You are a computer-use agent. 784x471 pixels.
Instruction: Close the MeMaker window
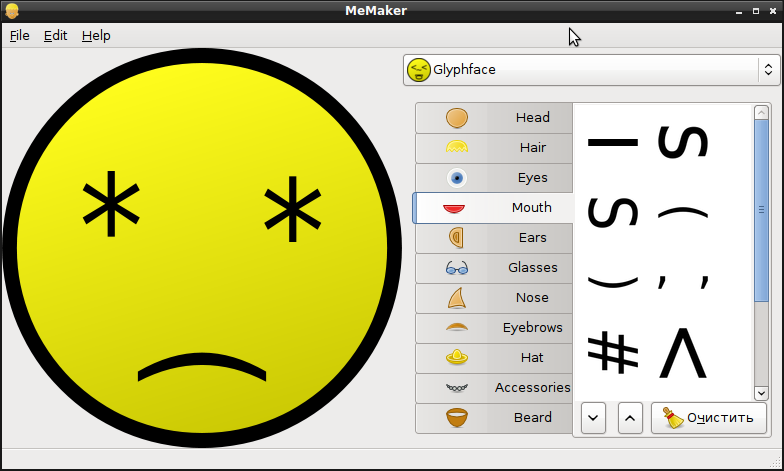(x=772, y=11)
